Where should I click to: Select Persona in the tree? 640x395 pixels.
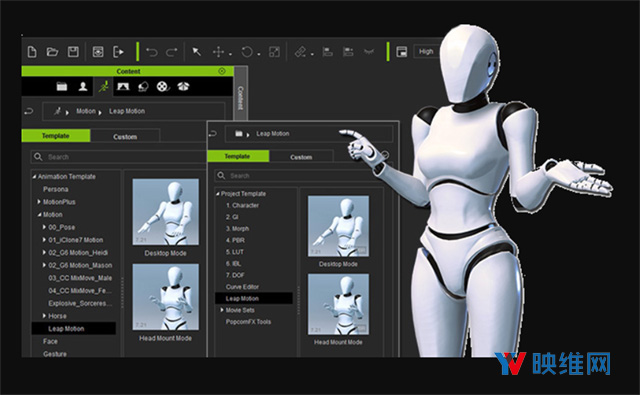(56, 189)
